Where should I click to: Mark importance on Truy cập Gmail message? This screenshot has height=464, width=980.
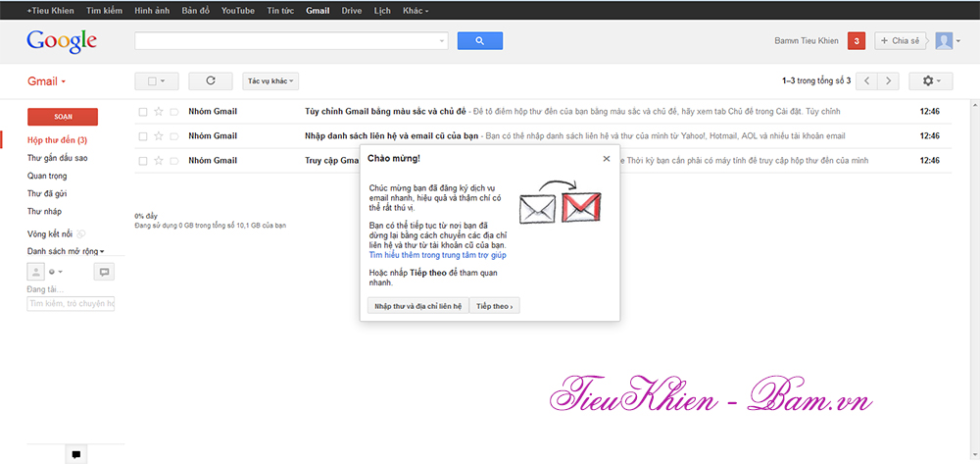pos(174,161)
